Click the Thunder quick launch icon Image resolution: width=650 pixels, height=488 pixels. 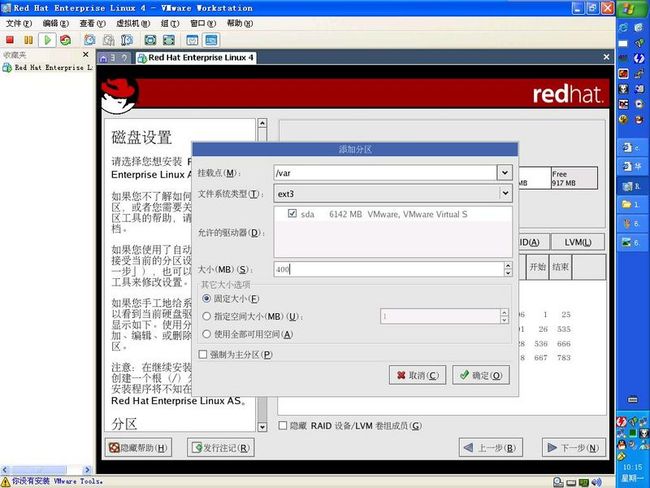(x=639, y=58)
